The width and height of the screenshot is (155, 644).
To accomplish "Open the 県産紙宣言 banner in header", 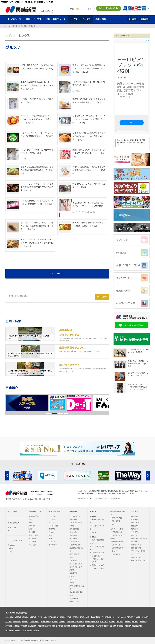I will tap(136, 9).
